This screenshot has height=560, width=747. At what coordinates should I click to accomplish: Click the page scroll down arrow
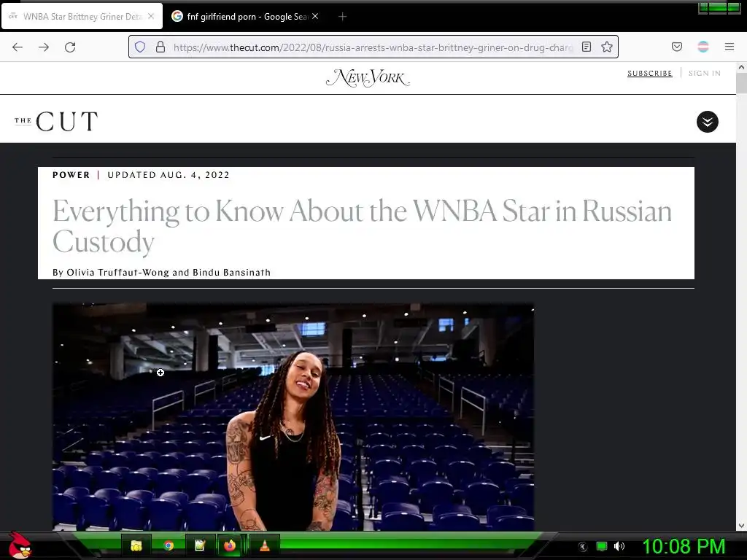(741, 525)
